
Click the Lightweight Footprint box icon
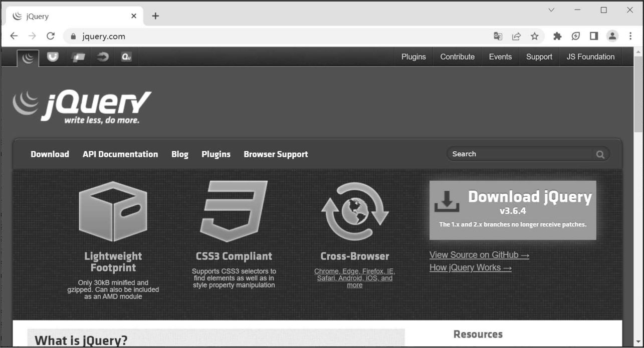(113, 211)
